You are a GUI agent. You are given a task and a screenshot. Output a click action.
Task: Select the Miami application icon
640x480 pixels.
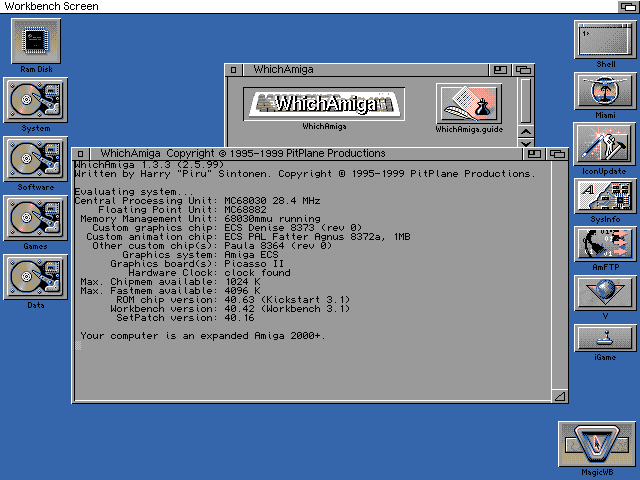click(x=605, y=91)
